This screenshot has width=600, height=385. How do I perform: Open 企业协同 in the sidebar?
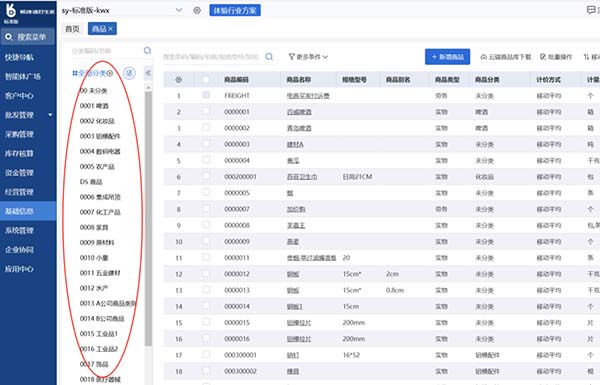pos(19,250)
